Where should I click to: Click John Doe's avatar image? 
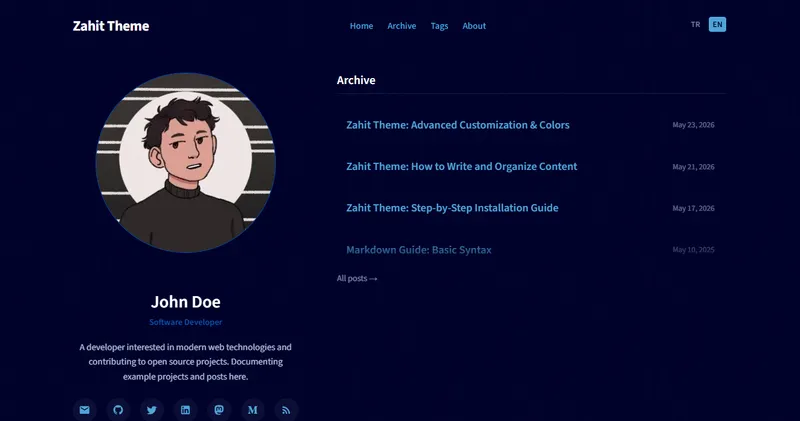[186, 163]
